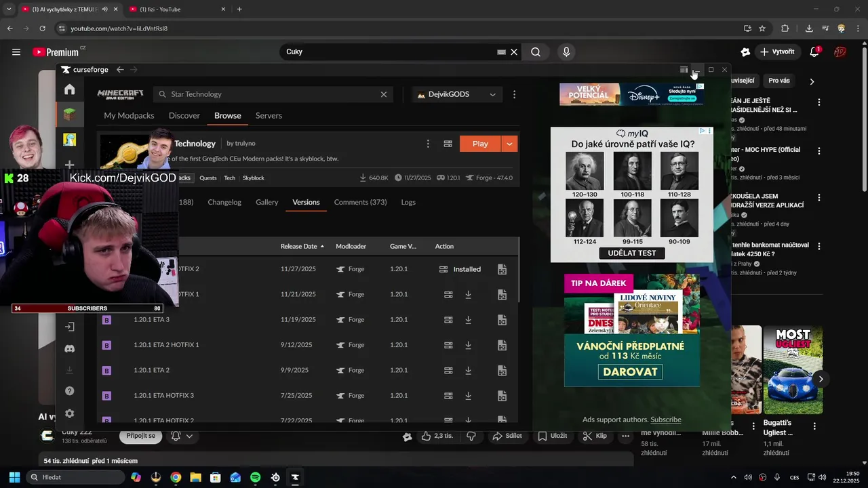Open the kebab menu beside DejvikGODS
Viewport: 868px width, 488px height.
click(x=514, y=94)
